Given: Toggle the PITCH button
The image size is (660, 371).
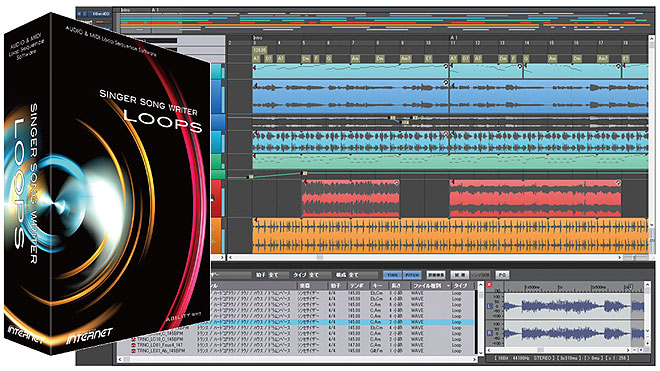Looking at the screenshot, I should 412,275.
